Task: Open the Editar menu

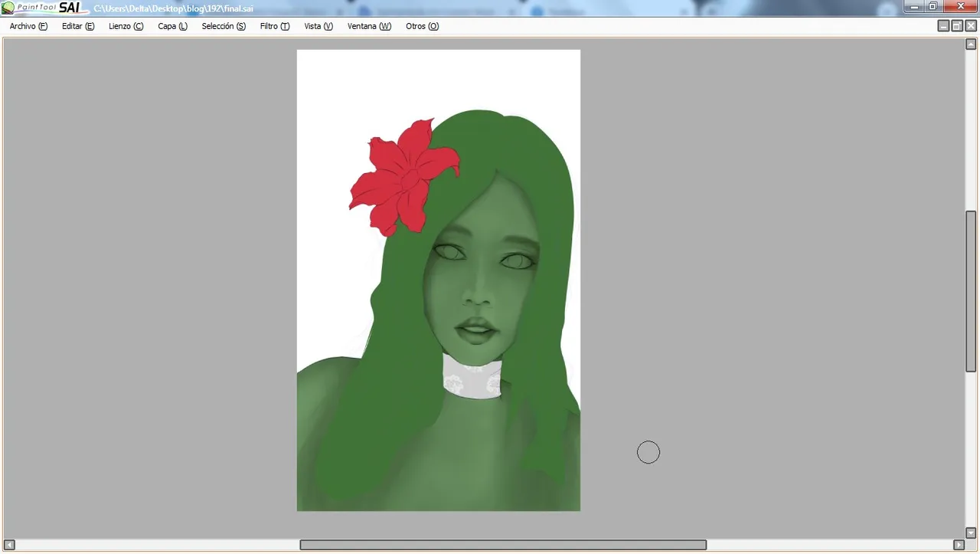Action: (78, 26)
